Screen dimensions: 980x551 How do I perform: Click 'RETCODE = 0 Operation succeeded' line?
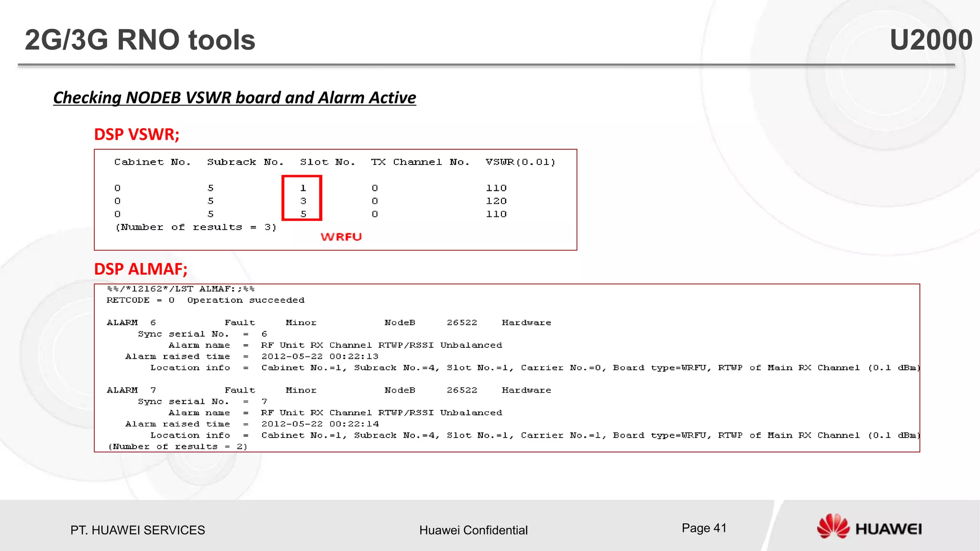click(205, 300)
